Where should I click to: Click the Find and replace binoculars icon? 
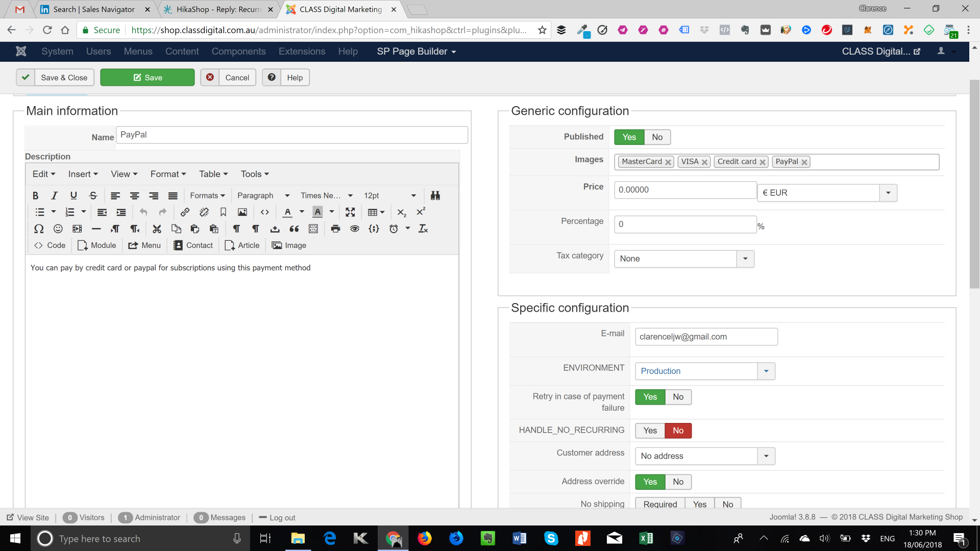(x=435, y=195)
